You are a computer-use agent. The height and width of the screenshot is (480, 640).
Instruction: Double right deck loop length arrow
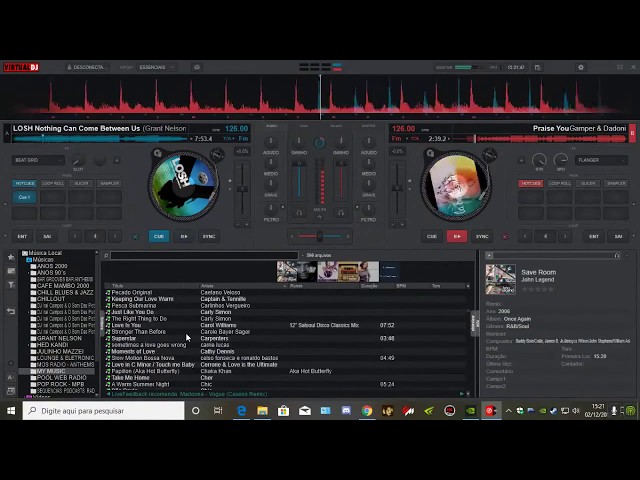(x=565, y=236)
